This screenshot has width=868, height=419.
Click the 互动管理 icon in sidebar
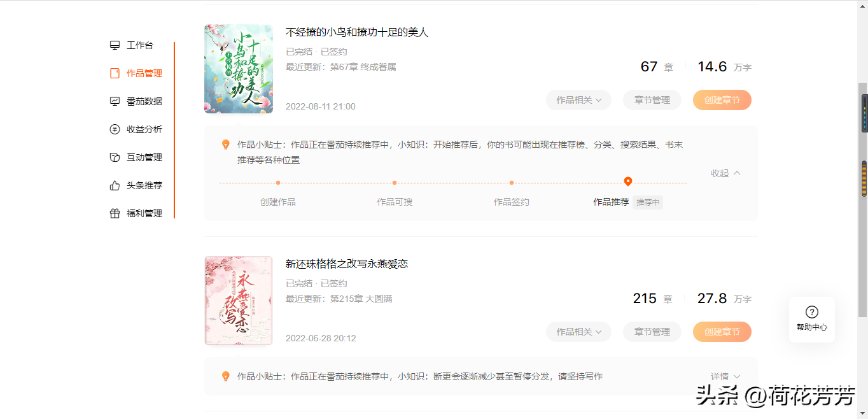pyautogui.click(x=115, y=157)
